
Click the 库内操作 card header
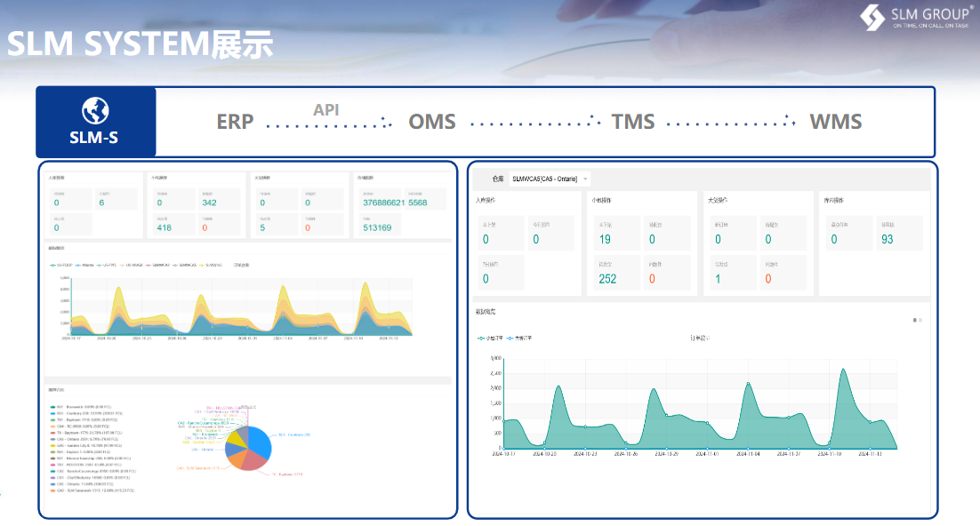click(x=834, y=201)
